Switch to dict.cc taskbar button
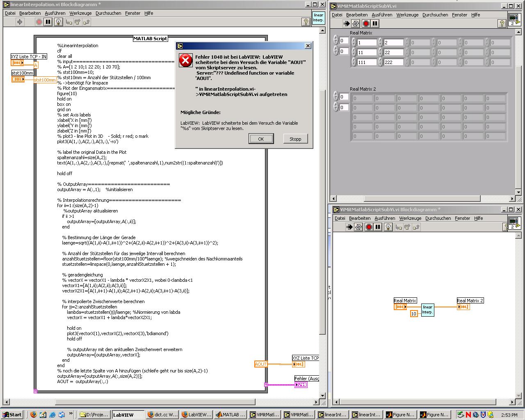 tap(162, 415)
